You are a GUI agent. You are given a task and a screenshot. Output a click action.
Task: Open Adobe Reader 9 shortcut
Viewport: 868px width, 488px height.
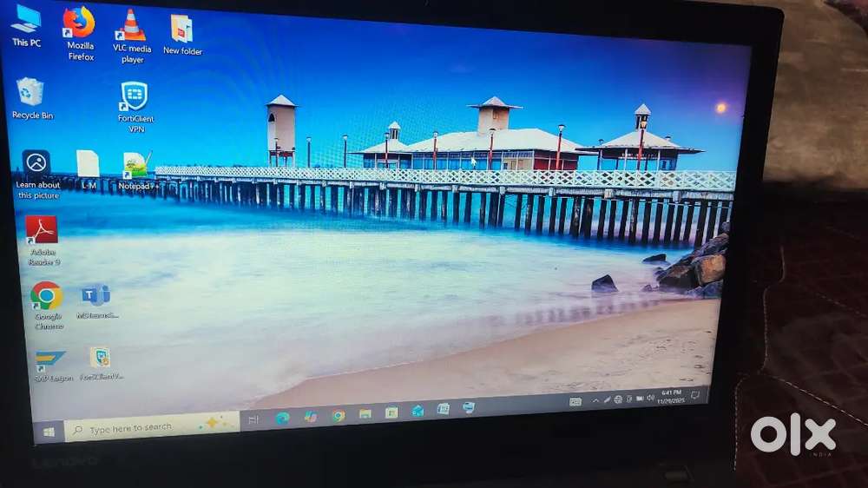(x=42, y=231)
